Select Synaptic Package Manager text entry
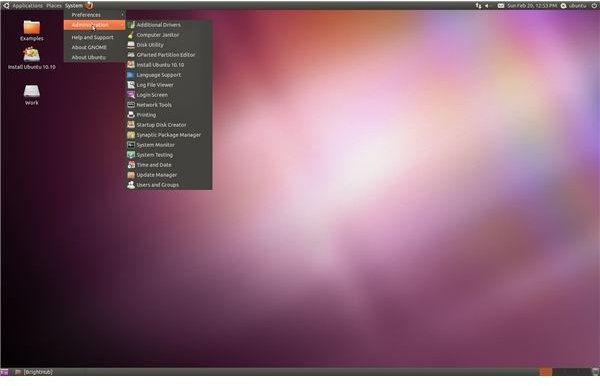Image resolution: width=600 pixels, height=386 pixels. [x=169, y=135]
